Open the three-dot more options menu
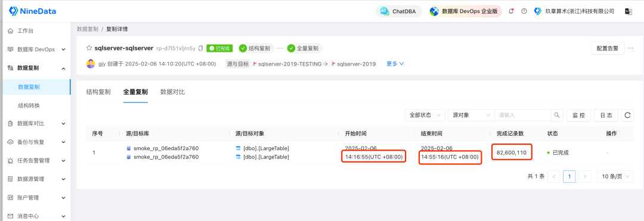Screen dimensions: 644x221 tap(631, 48)
